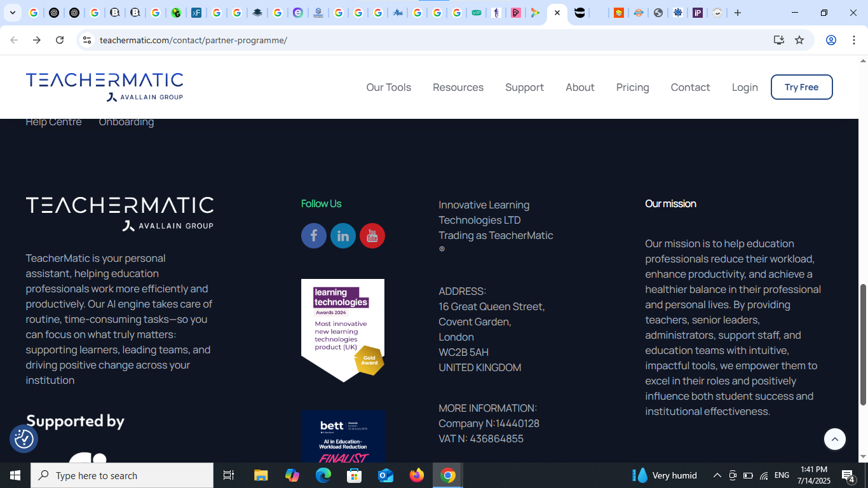The width and height of the screenshot is (868, 488).
Task: Open Outlook from the taskbar
Action: click(x=386, y=475)
